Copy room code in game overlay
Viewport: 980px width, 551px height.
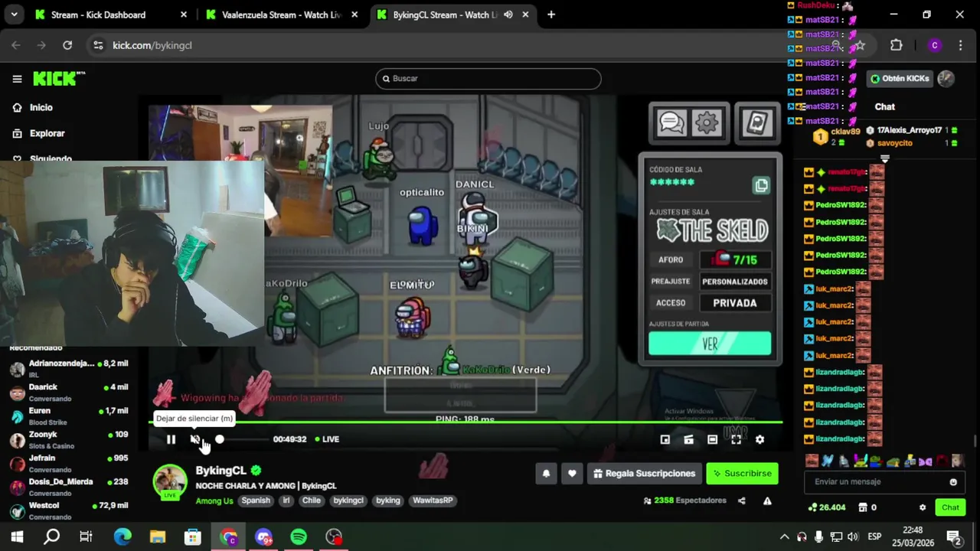[x=761, y=186]
